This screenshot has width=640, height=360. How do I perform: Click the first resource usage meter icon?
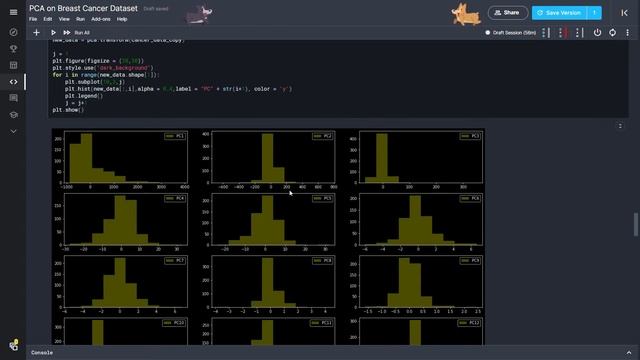point(546,33)
